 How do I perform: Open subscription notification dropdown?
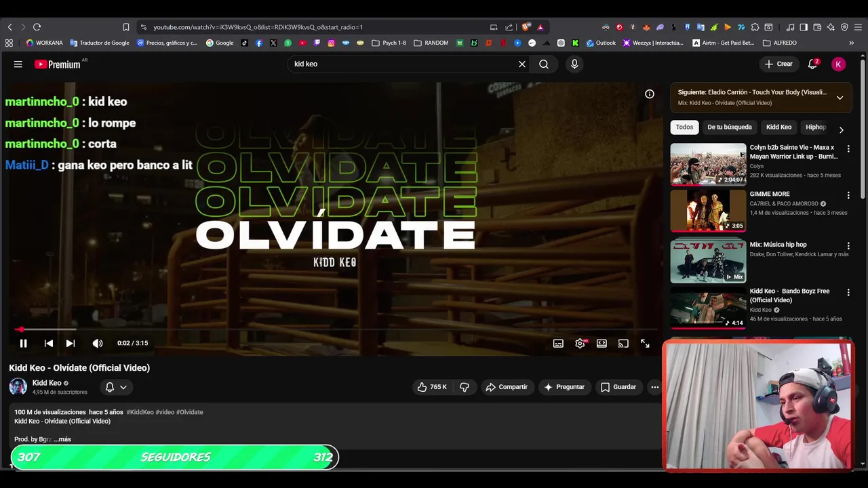click(x=116, y=387)
